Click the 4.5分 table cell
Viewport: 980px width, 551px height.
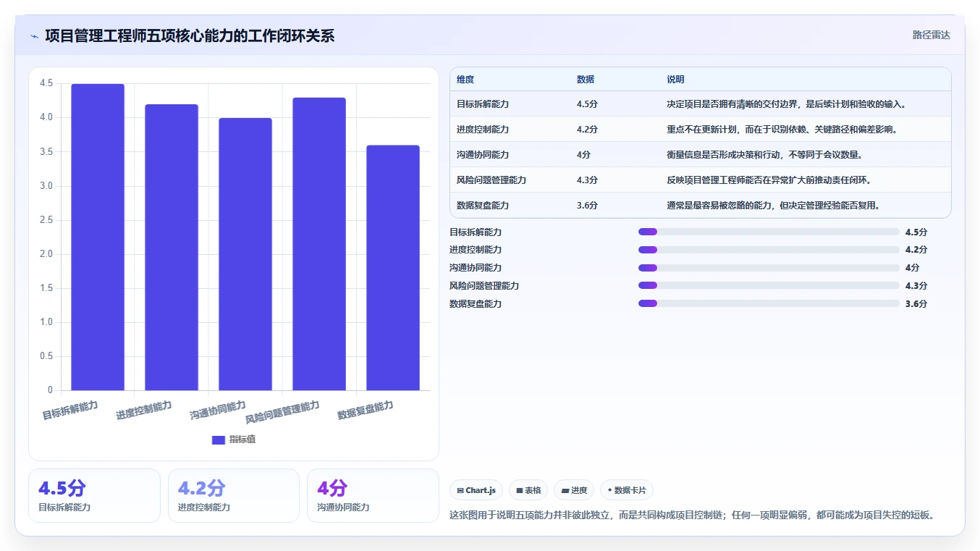[587, 104]
